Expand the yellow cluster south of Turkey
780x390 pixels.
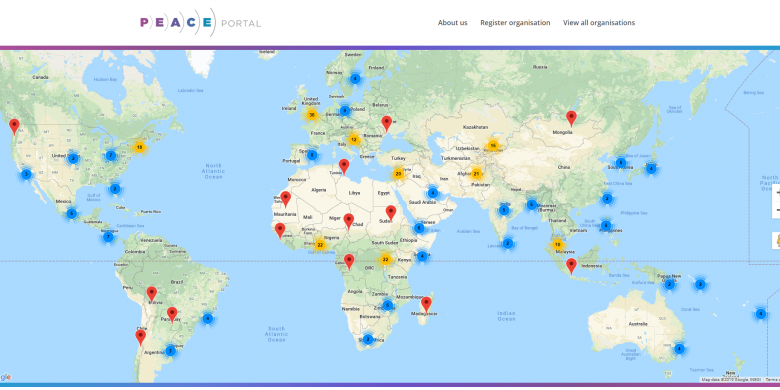tap(398, 174)
